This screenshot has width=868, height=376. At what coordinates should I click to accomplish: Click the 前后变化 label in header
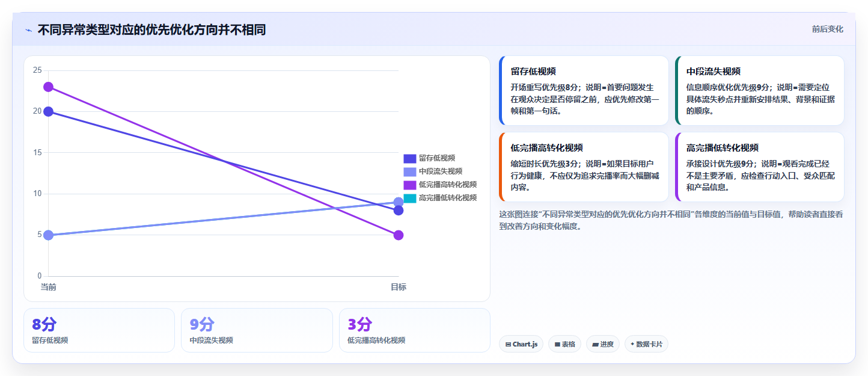827,29
